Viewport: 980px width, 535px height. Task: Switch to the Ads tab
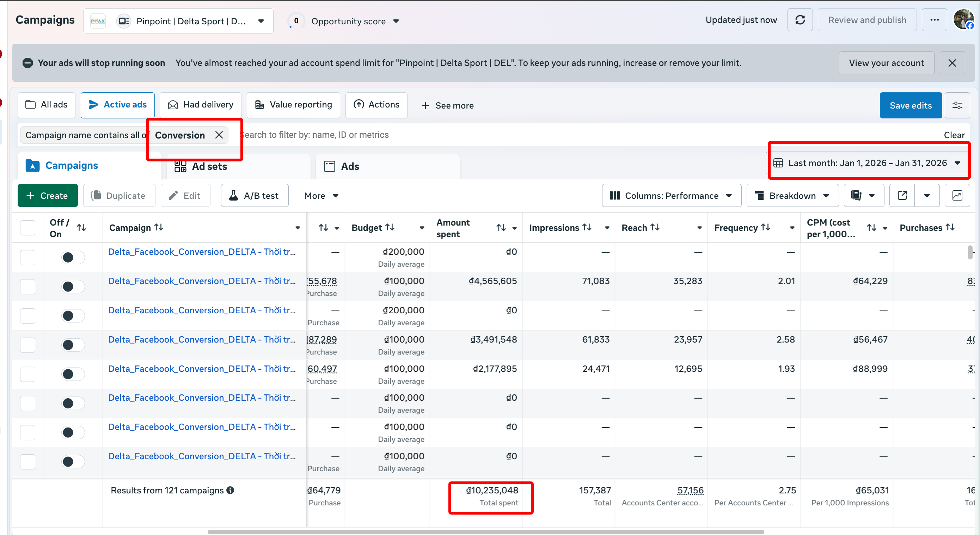pos(388,166)
